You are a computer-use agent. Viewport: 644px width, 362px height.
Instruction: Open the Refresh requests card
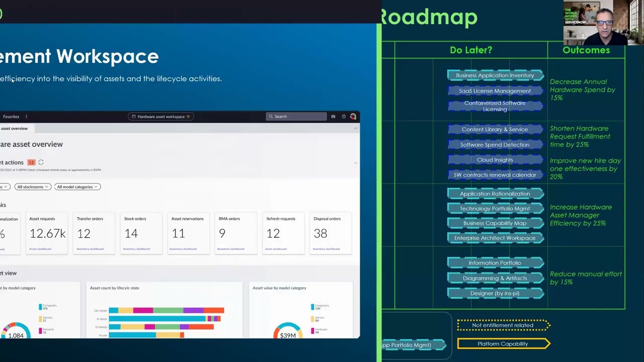[x=283, y=233]
